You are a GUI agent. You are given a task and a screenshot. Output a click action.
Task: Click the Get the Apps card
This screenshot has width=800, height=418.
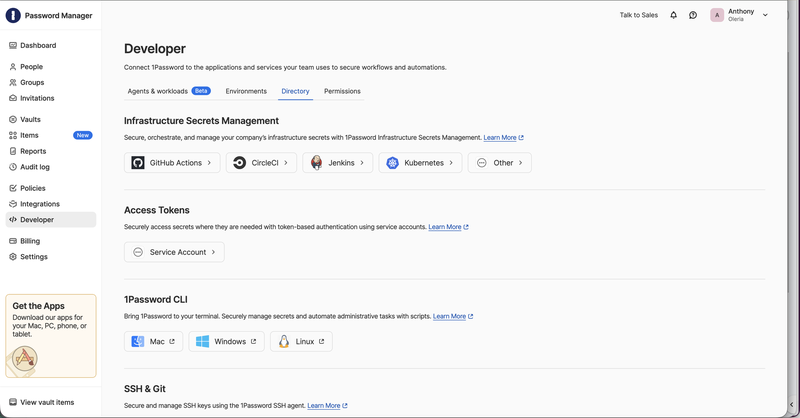(51, 336)
